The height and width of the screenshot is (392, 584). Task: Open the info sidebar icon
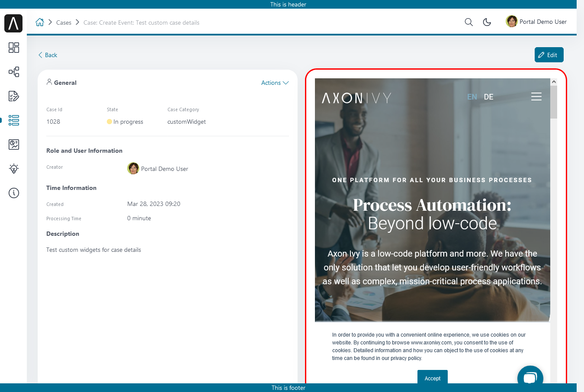[14, 193]
